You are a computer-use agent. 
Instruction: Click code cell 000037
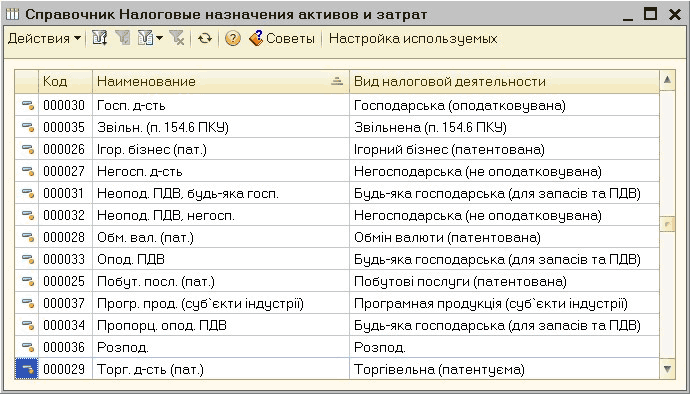66,303
